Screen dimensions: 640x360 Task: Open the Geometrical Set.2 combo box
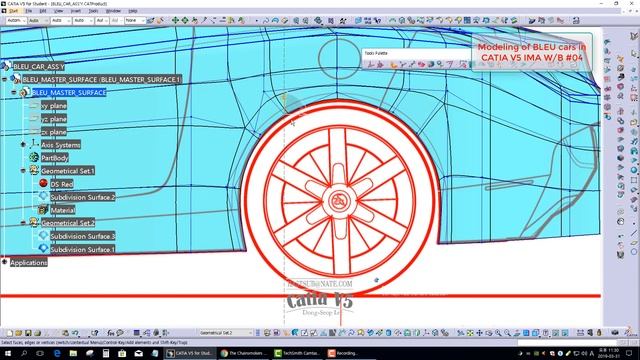point(226,333)
